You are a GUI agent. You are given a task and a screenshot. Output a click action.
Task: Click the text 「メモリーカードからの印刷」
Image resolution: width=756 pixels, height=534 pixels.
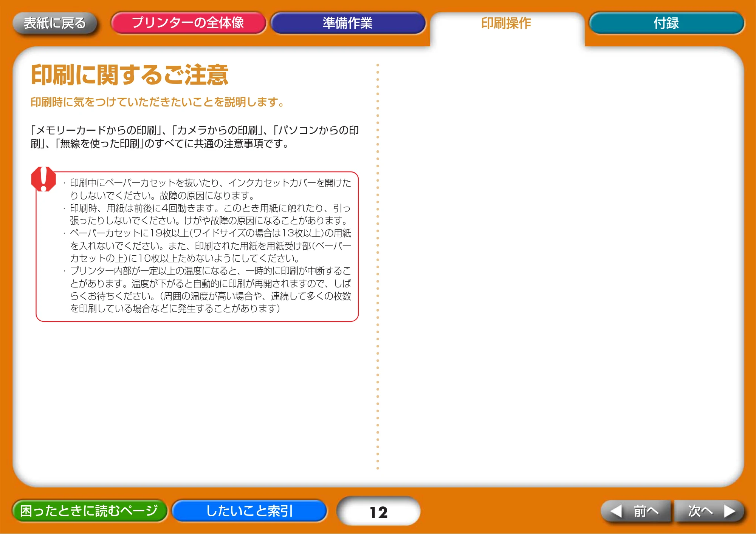click(x=97, y=130)
